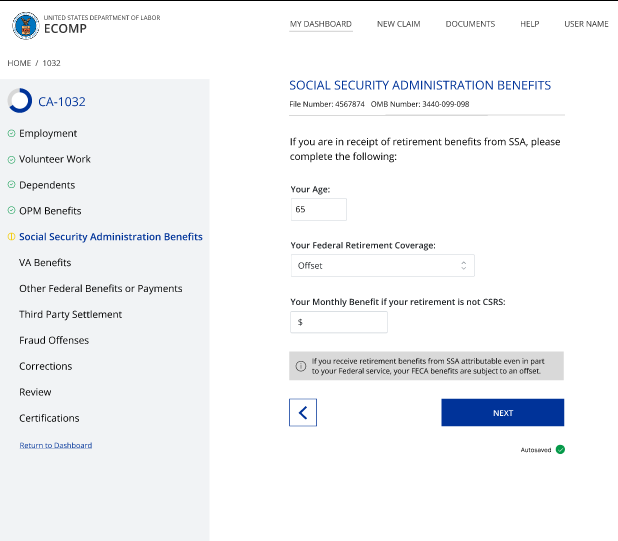This screenshot has height=541, width=618.
Task: Click the CA-1032 progress ring icon
Action: [x=20, y=100]
